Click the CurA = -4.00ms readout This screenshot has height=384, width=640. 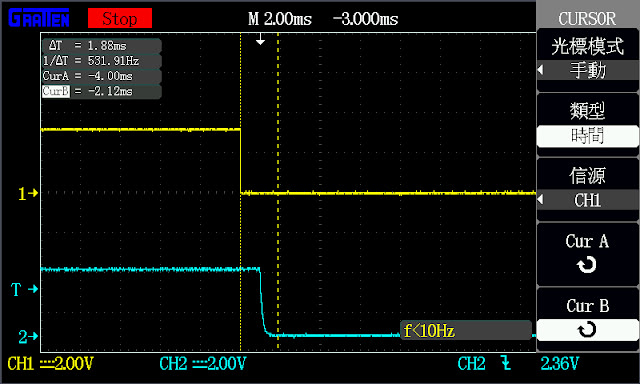pyautogui.click(x=102, y=76)
